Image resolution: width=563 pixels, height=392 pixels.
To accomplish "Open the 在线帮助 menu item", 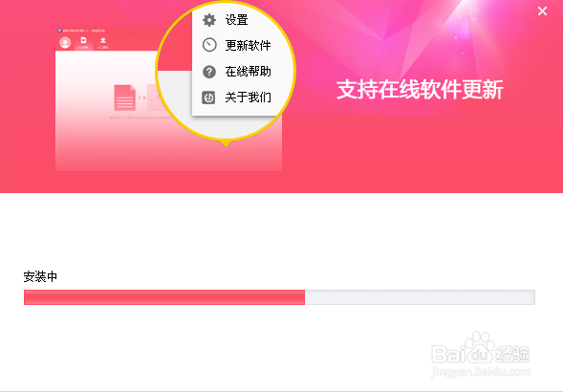I will 248,72.
